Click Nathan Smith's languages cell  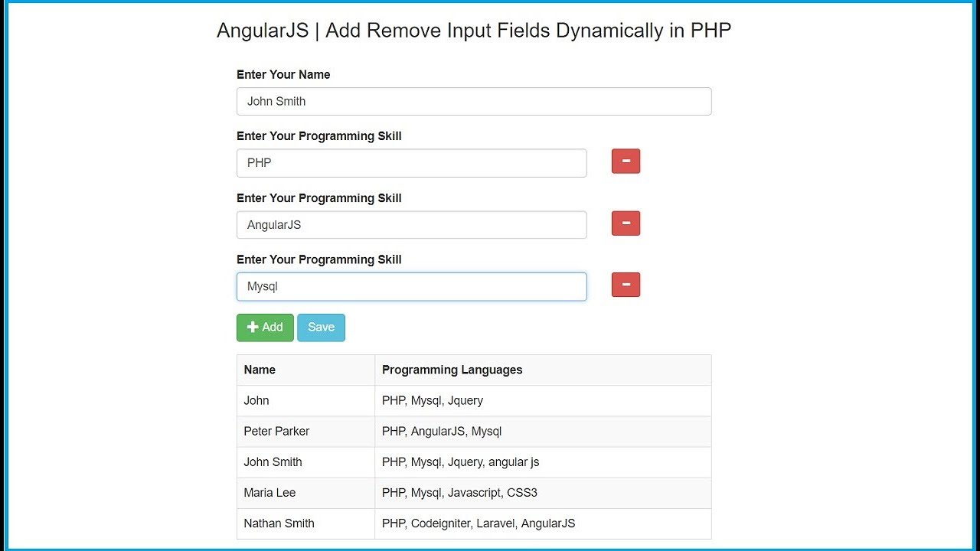[479, 523]
